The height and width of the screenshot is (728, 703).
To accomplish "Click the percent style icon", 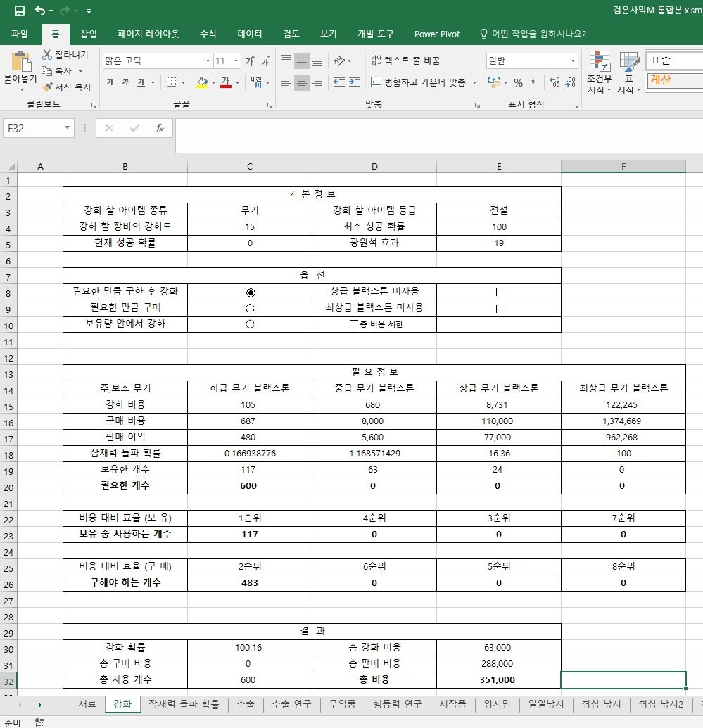I will (x=518, y=82).
